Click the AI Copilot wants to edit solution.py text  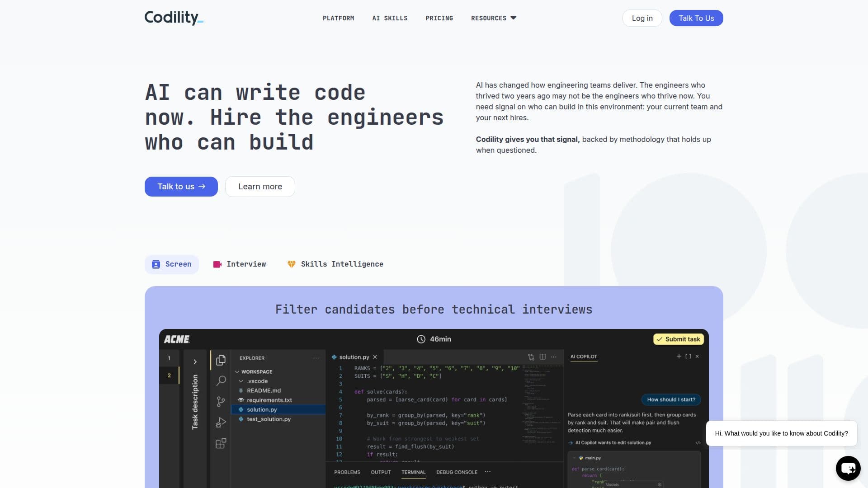pyautogui.click(x=613, y=443)
